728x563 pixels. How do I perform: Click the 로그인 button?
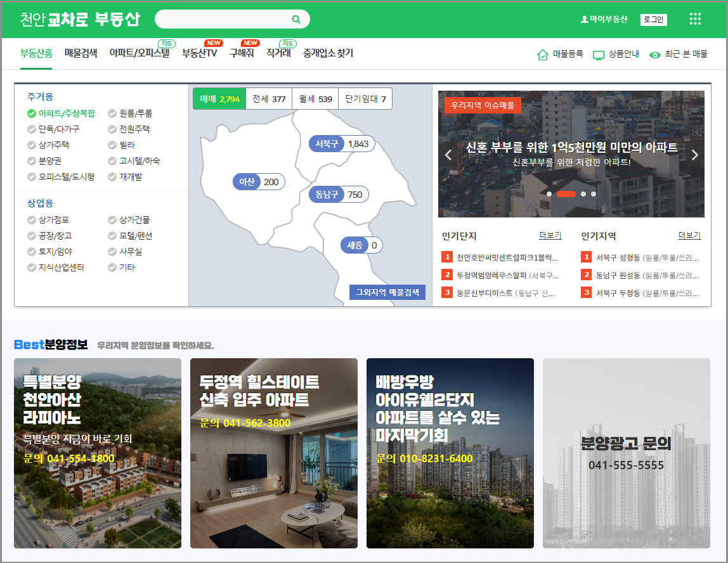(x=653, y=19)
